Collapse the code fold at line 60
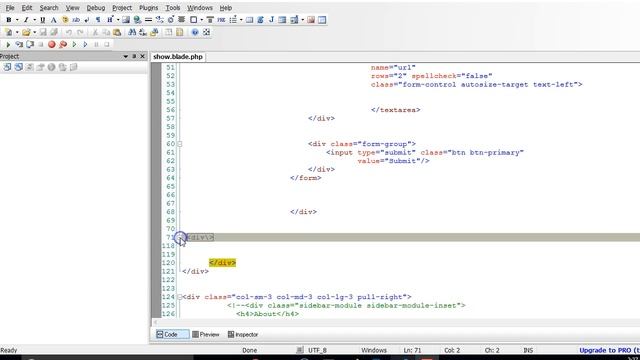Screen dimensions: 640x360 180,144
